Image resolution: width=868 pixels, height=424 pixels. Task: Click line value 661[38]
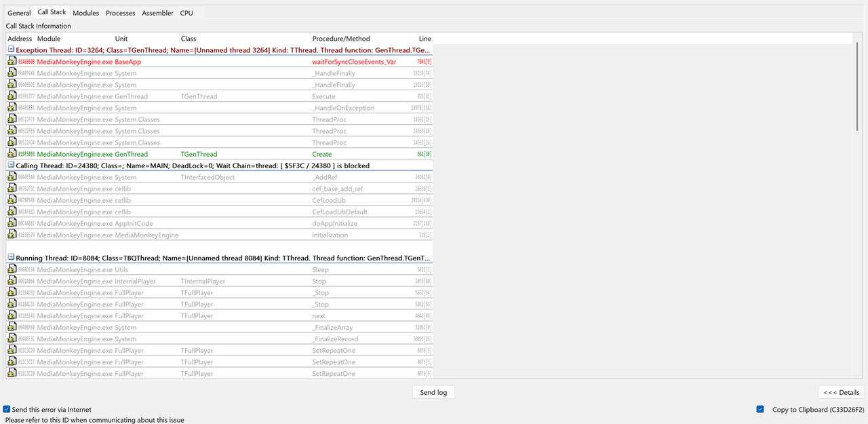coord(425,154)
